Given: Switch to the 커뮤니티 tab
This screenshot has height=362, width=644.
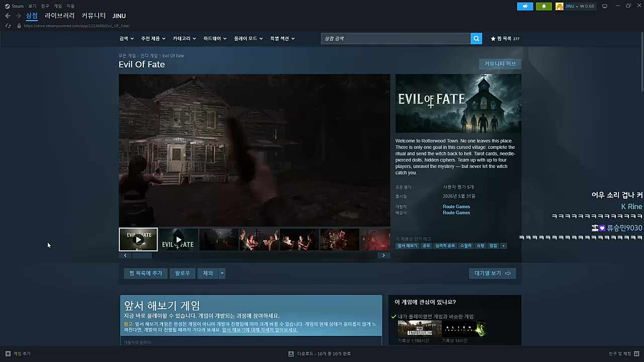Looking at the screenshot, I should [94, 16].
